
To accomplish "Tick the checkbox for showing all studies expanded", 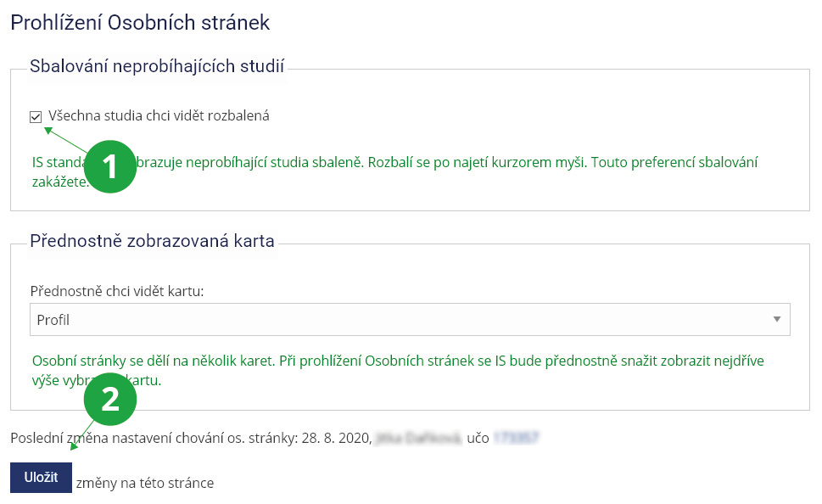I will click(x=36, y=116).
